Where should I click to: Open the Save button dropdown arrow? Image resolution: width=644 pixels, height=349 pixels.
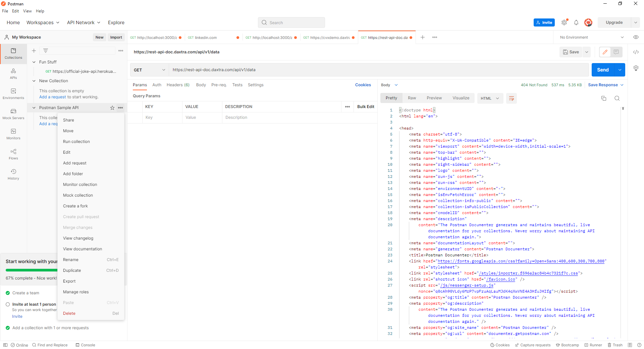point(587,52)
